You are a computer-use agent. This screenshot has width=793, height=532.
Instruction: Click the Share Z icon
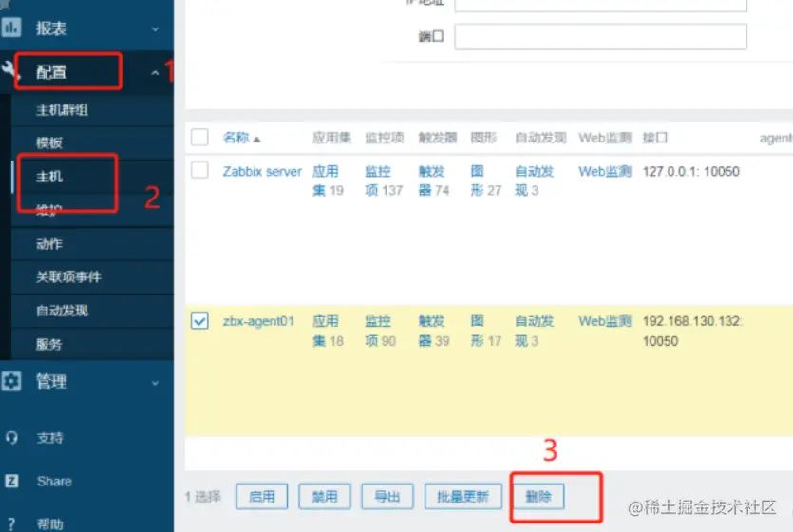click(11, 481)
